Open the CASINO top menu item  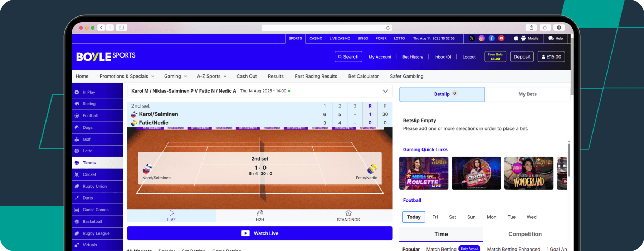(x=316, y=38)
